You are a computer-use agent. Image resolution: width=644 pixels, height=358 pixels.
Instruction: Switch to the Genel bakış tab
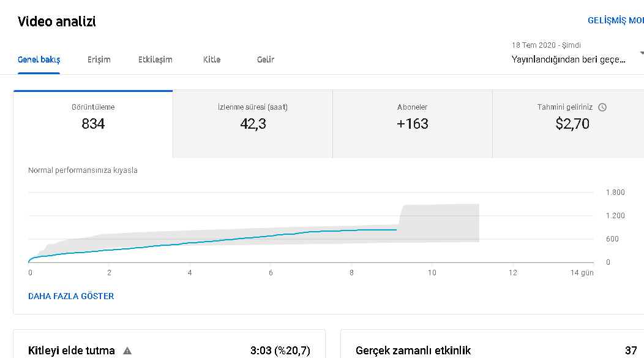tap(39, 59)
